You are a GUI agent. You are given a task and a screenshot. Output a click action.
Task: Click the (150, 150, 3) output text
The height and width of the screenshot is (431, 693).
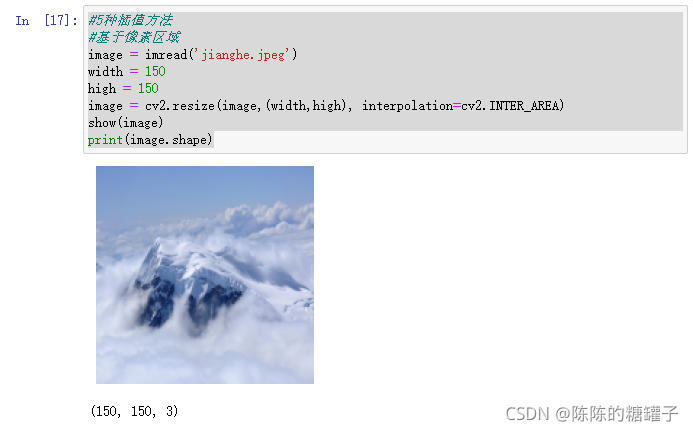134,411
